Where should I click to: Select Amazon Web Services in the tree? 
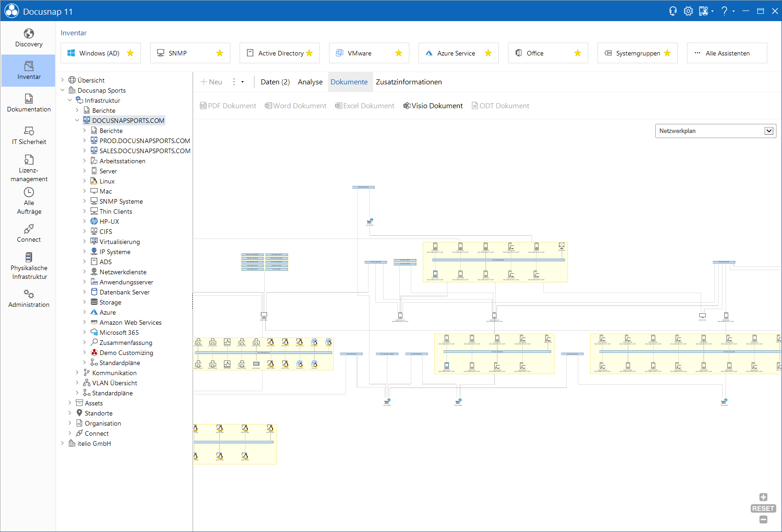pos(130,322)
